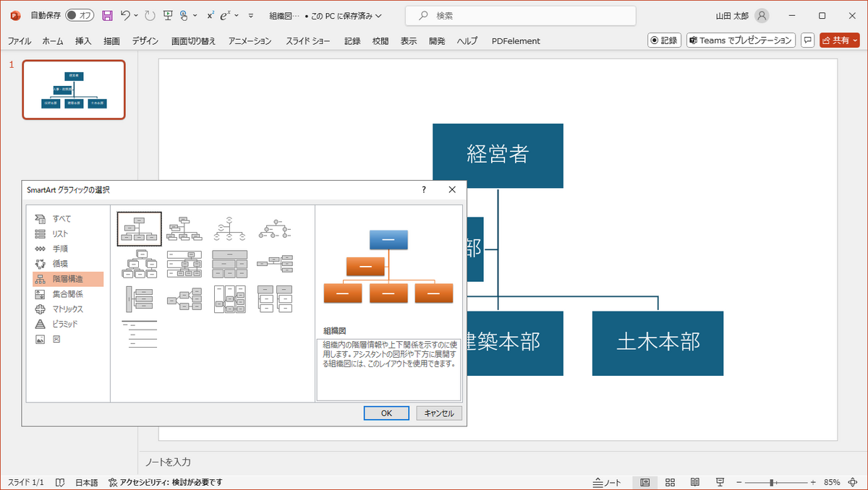Image resolution: width=868 pixels, height=490 pixels.
Task: Select the lined list layout
Action: (140, 333)
